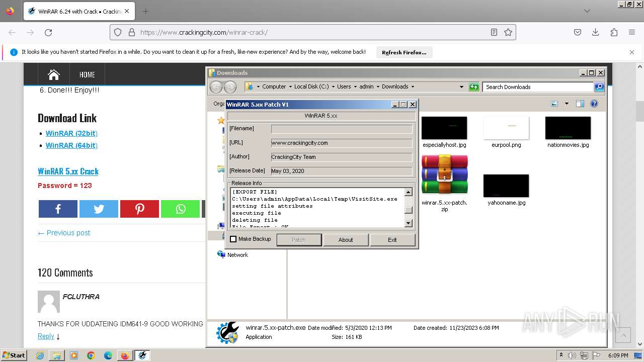Click the URL address bar
The height and width of the screenshot is (362, 644).
pyautogui.click(x=312, y=32)
